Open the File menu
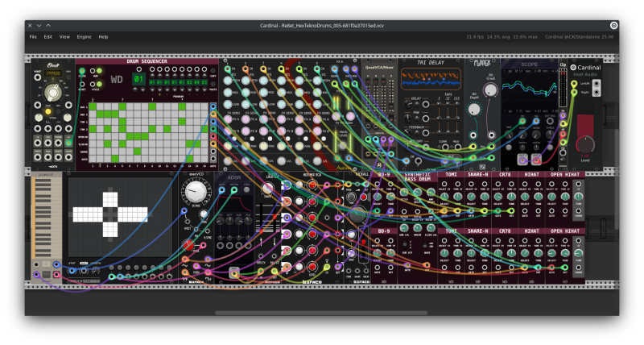Screen dimensions: 644x345 click(x=33, y=37)
